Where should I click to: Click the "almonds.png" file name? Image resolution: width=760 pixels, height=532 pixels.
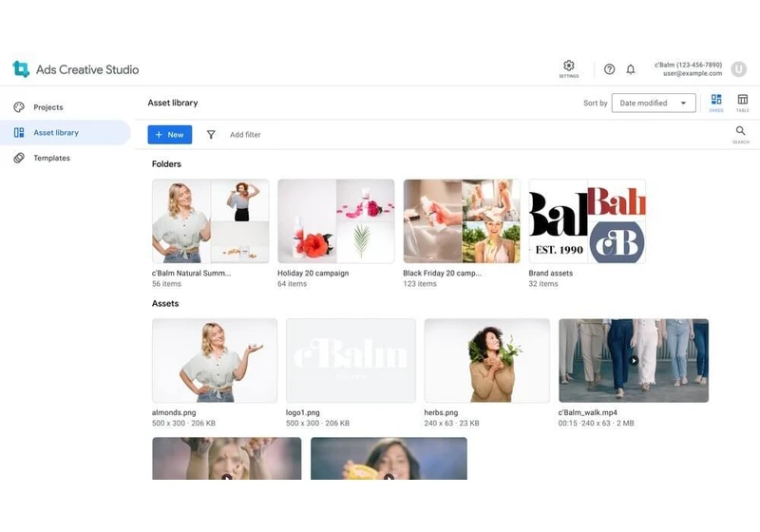(174, 412)
